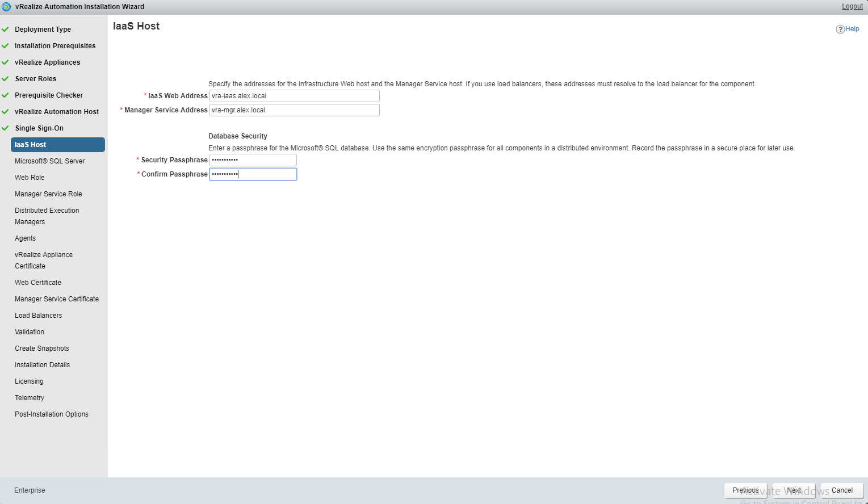This screenshot has height=504, width=868.
Task: Focus the IaaS Web Address field
Action: pyautogui.click(x=294, y=96)
